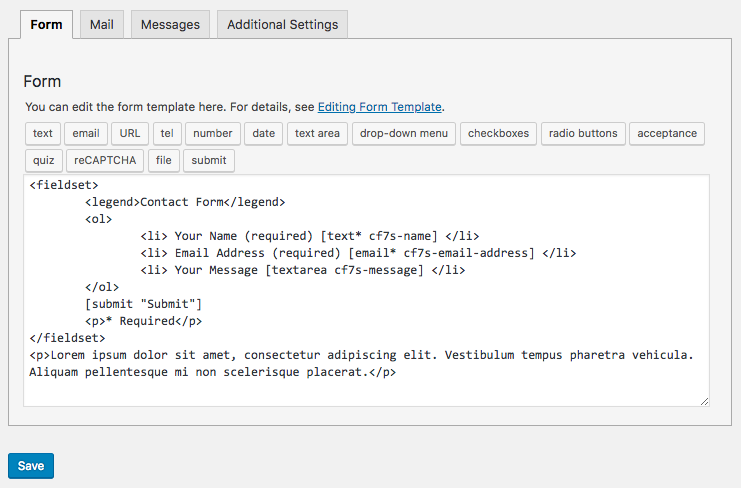The height and width of the screenshot is (488, 741).
Task: Click the blue Save button
Action: pyautogui.click(x=31, y=466)
